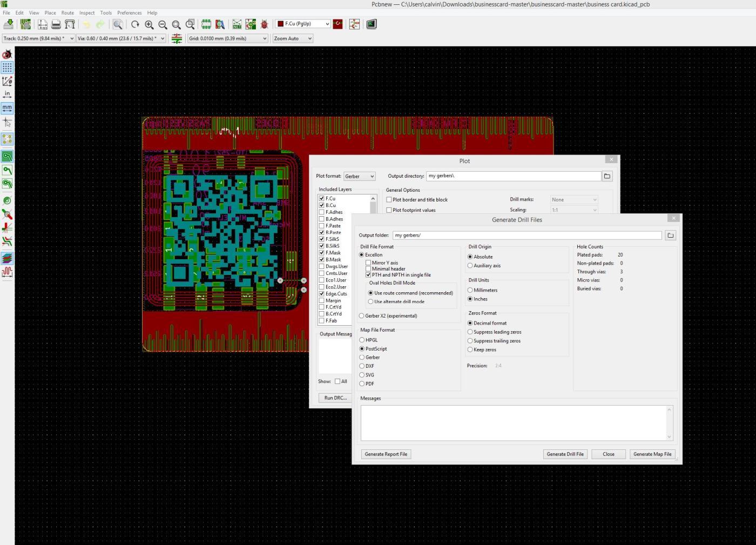Show filled zones icon in left toolbar
The height and width of the screenshot is (545, 756).
point(7,157)
